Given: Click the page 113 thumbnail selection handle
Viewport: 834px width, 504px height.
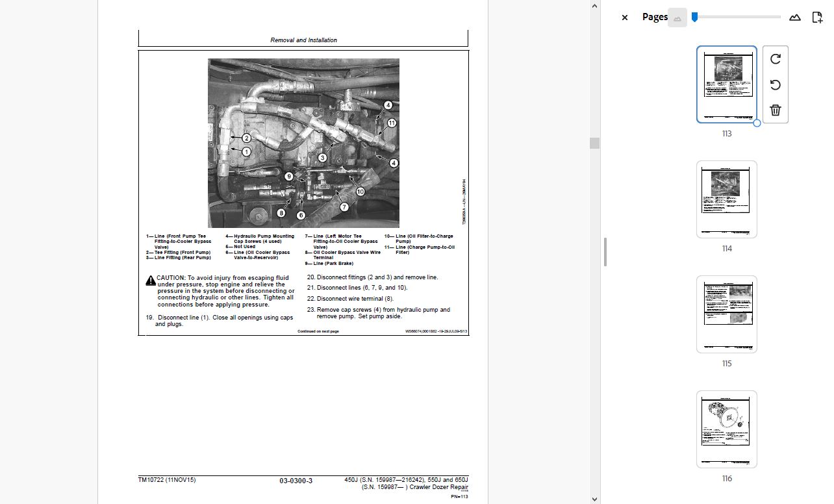Looking at the screenshot, I should [757, 123].
